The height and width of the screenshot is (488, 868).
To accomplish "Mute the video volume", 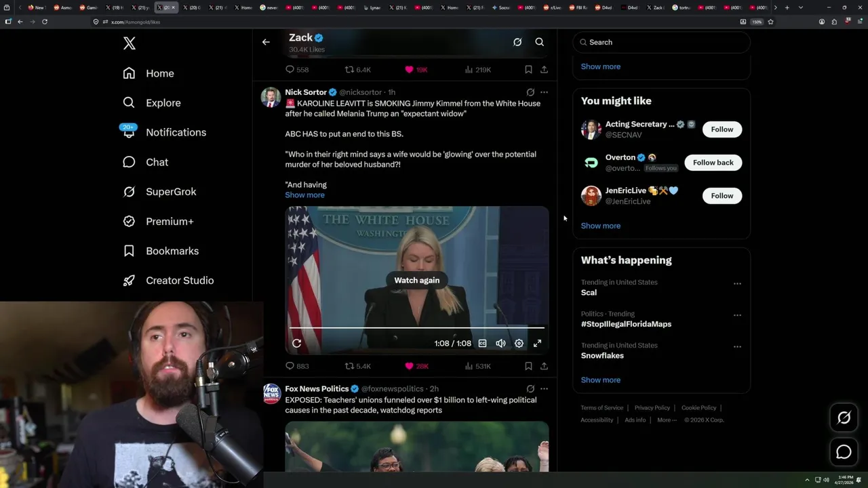I will click(500, 344).
